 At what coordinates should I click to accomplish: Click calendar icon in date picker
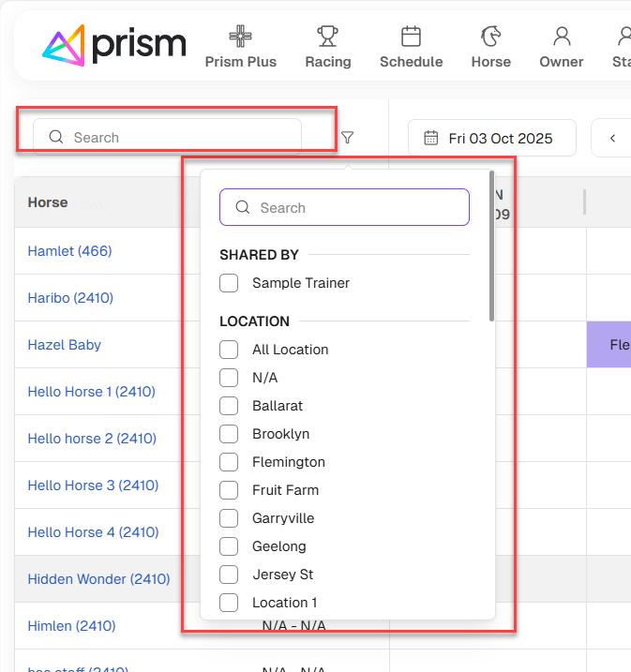coord(431,138)
